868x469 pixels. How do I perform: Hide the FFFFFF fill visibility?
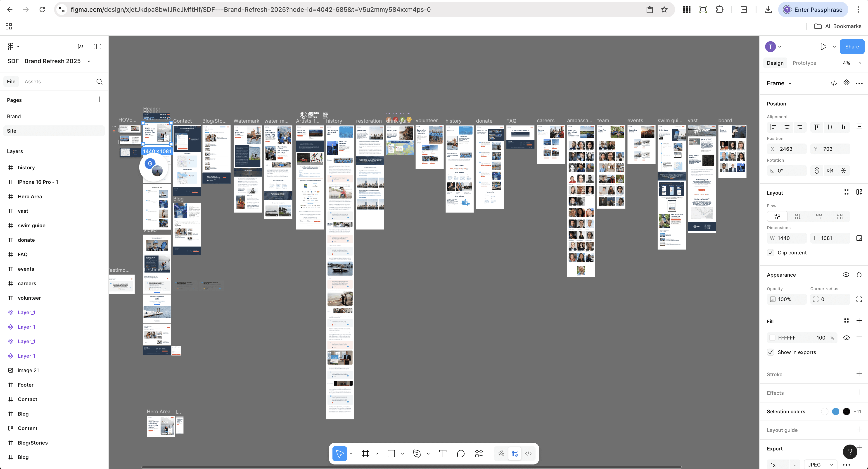pos(846,337)
